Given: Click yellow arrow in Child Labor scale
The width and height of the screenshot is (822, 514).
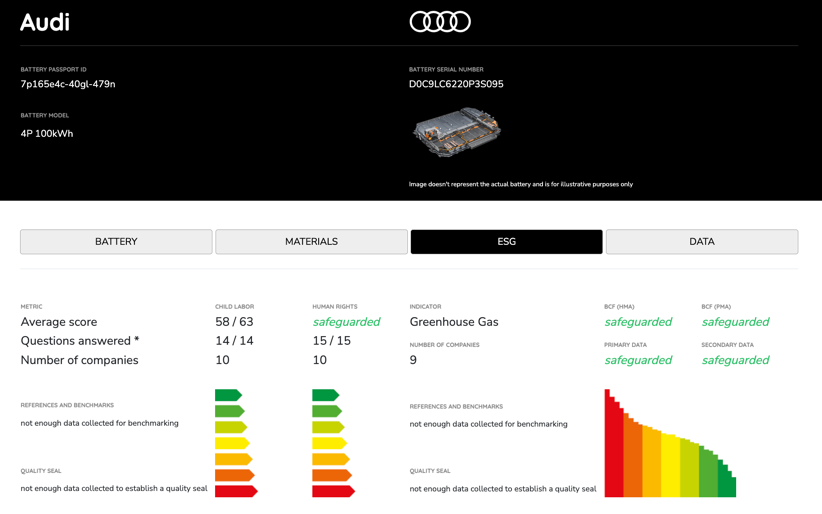Looking at the screenshot, I should click(x=231, y=443).
